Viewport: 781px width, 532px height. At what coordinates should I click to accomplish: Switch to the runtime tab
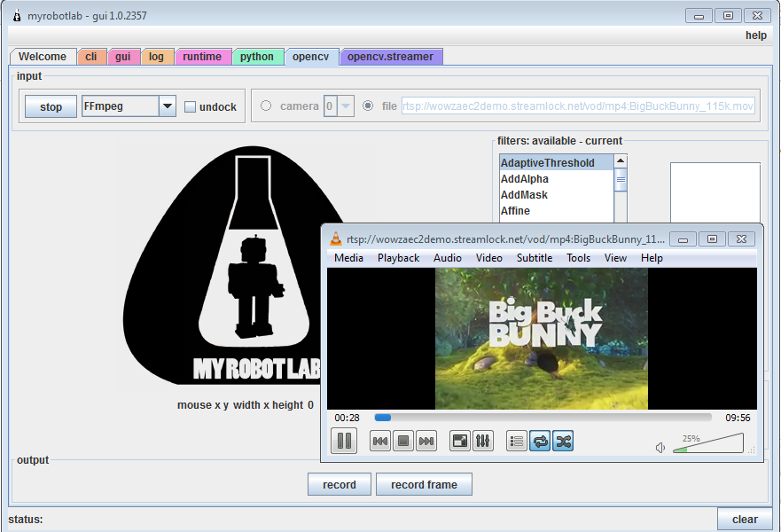(202, 57)
